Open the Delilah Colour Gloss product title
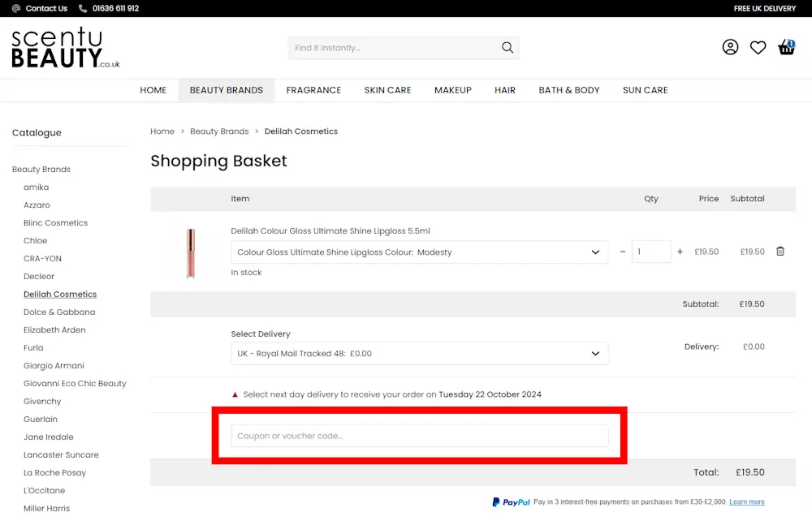Image resolution: width=812 pixels, height=521 pixels. point(330,230)
